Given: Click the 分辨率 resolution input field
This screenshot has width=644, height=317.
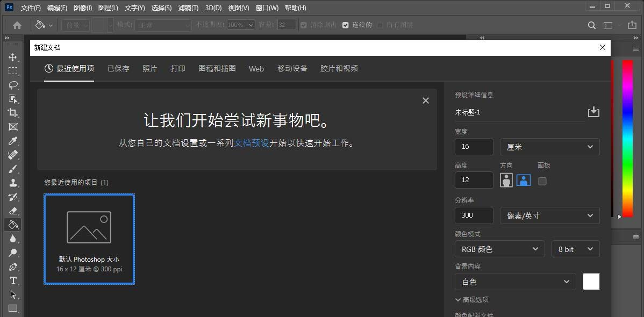Looking at the screenshot, I should pos(474,215).
